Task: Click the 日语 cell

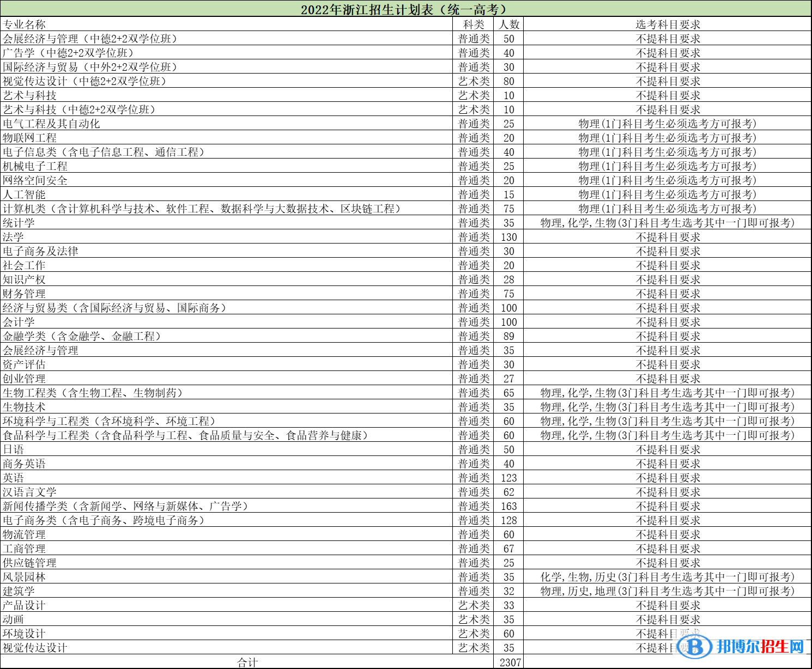Action: coord(227,449)
